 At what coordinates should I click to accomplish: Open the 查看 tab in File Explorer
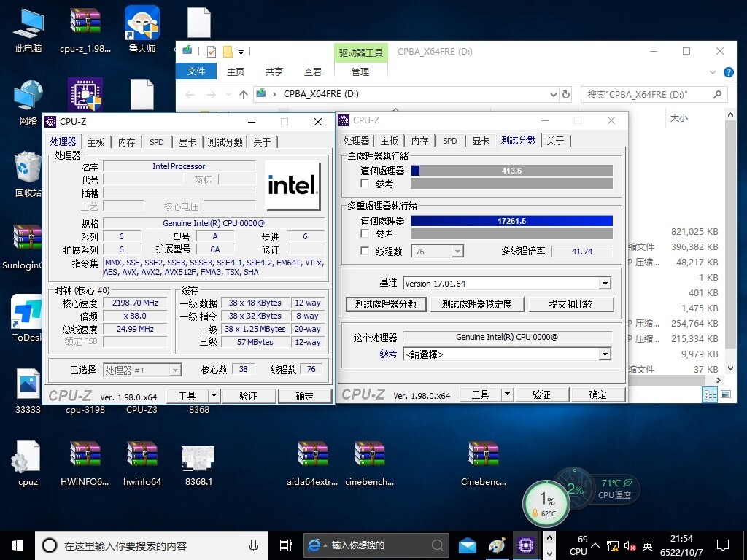click(x=312, y=71)
